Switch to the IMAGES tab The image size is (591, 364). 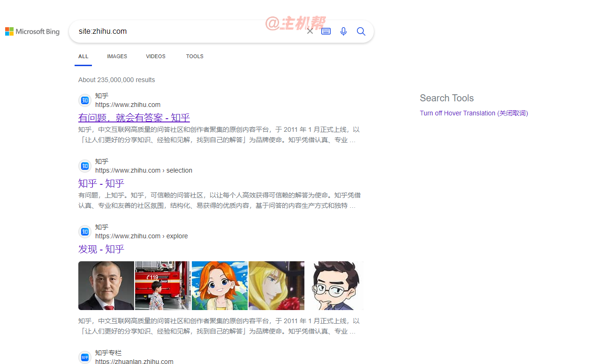tap(117, 56)
